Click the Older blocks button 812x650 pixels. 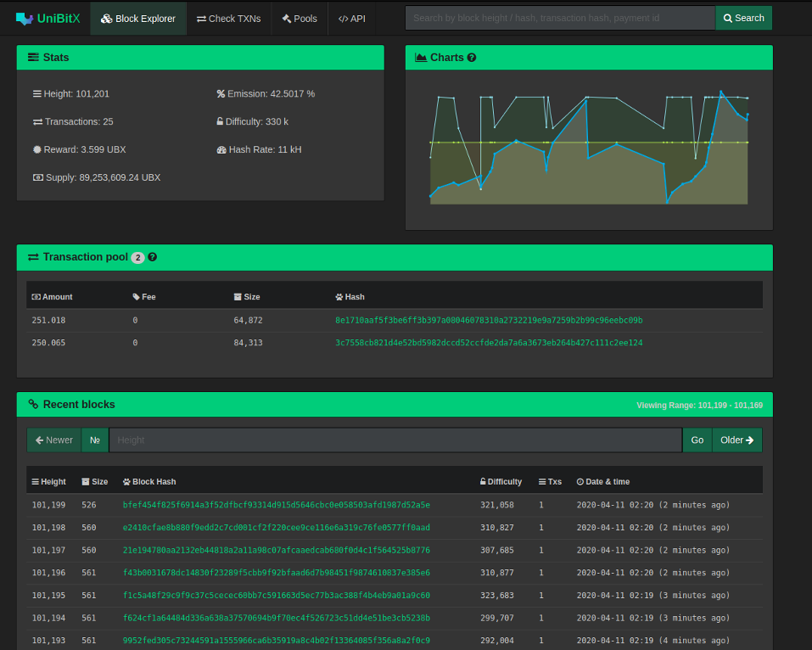(x=736, y=440)
